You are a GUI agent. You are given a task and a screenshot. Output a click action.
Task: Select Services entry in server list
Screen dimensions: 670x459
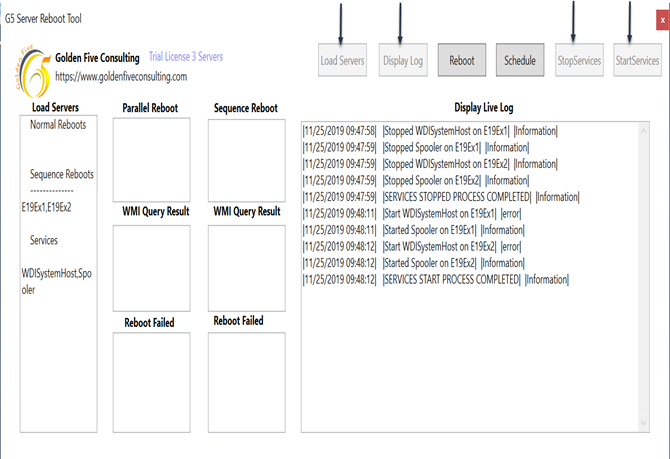[x=44, y=240]
